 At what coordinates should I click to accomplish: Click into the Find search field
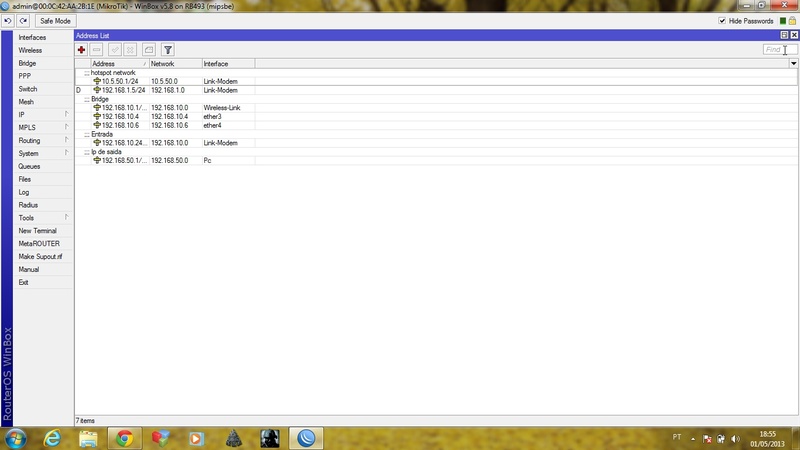click(x=780, y=49)
